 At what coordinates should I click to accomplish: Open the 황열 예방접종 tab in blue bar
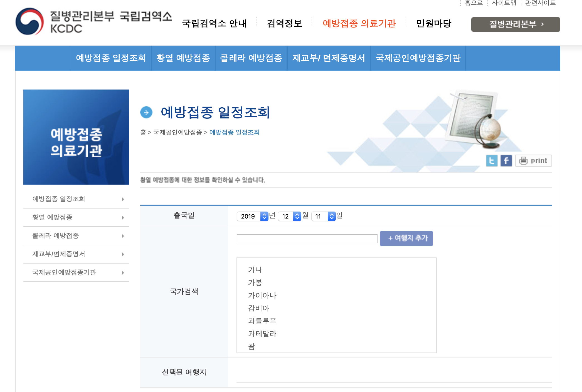tap(183, 58)
